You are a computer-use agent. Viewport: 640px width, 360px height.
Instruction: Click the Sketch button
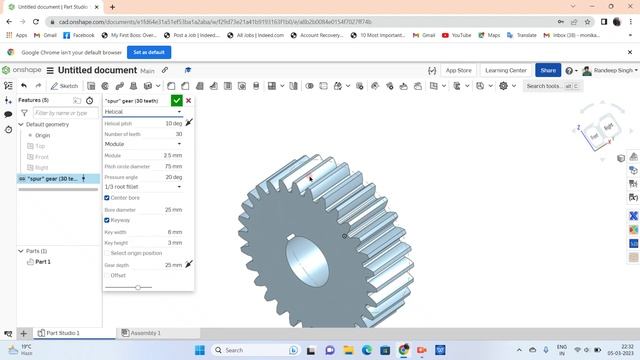point(64,86)
